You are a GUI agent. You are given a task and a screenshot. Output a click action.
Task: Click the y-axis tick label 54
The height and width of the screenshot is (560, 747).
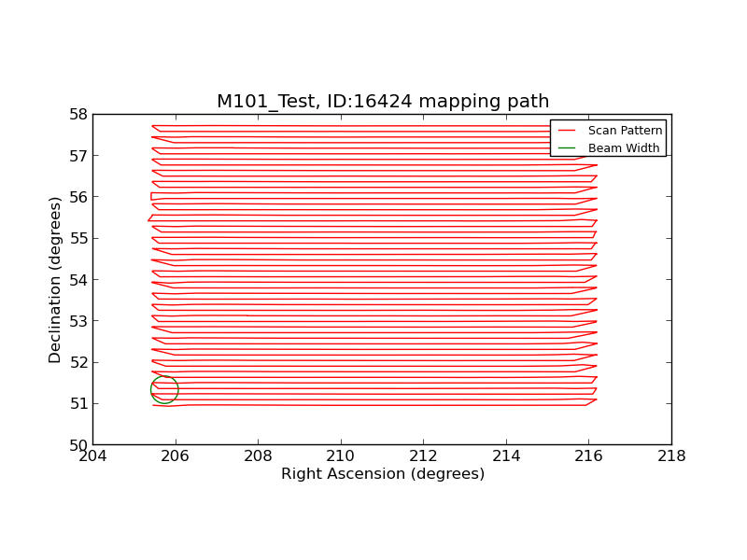(x=79, y=279)
